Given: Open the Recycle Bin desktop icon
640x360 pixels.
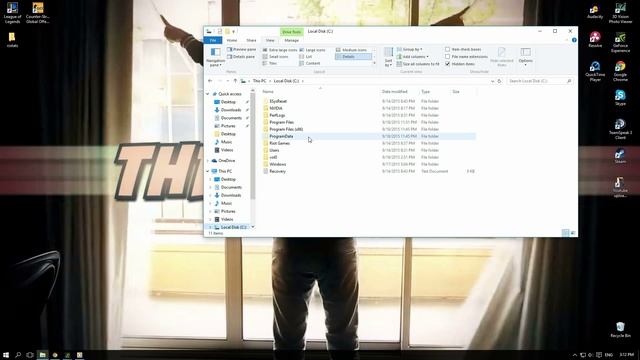Looking at the screenshot, I should coord(620,330).
